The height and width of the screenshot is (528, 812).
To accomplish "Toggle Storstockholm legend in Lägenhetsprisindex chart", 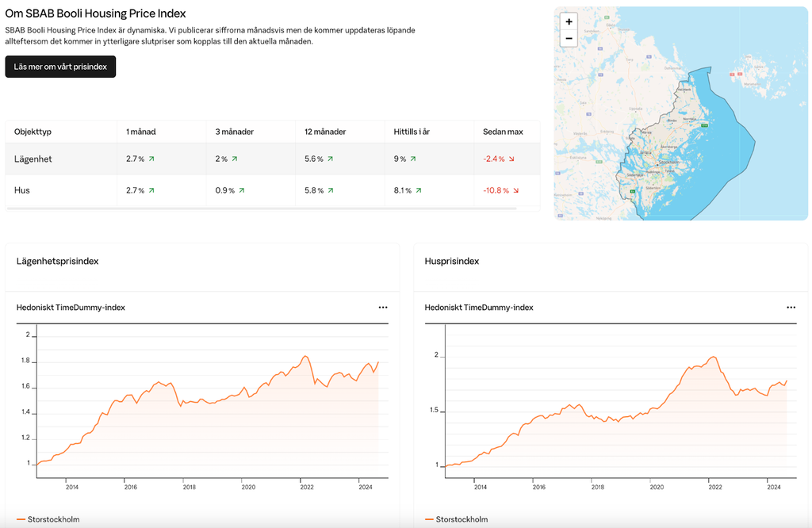I will pos(48,519).
